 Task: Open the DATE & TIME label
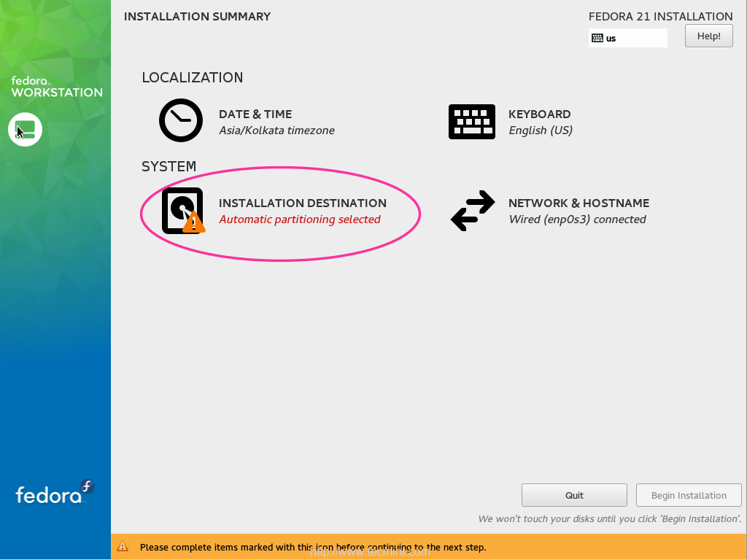pyautogui.click(x=255, y=114)
